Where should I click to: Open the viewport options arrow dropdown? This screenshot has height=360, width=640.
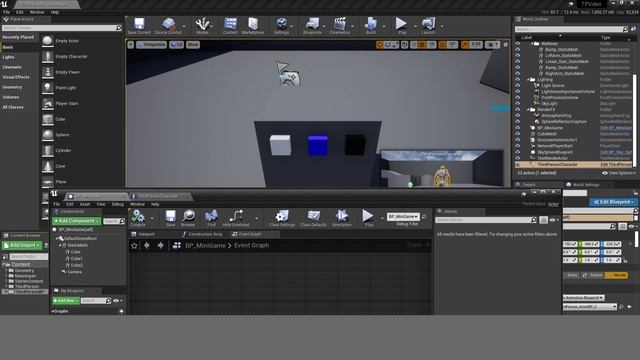131,44
